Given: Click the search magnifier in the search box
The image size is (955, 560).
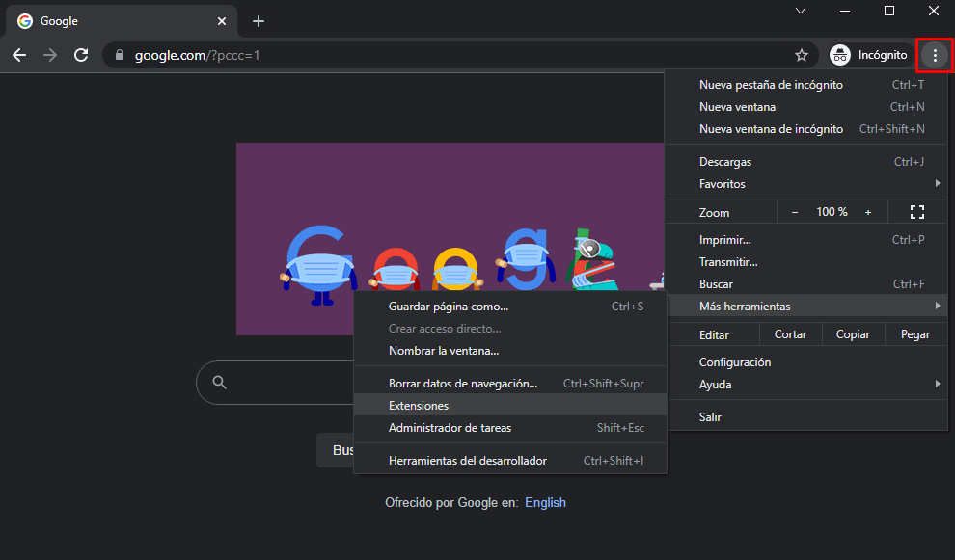Looking at the screenshot, I should pyautogui.click(x=219, y=382).
